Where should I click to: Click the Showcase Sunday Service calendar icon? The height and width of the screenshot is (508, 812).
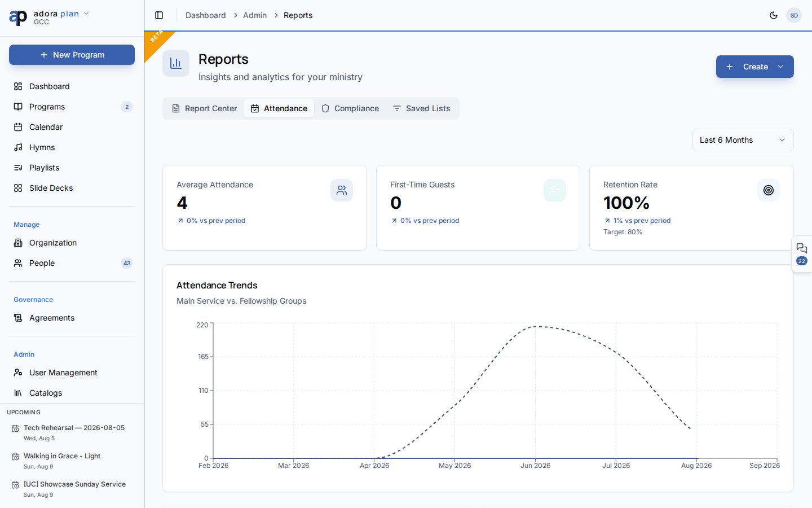coord(15,485)
